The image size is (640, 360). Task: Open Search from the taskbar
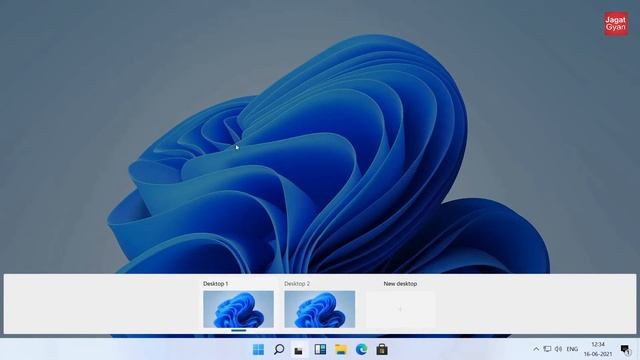(279, 349)
